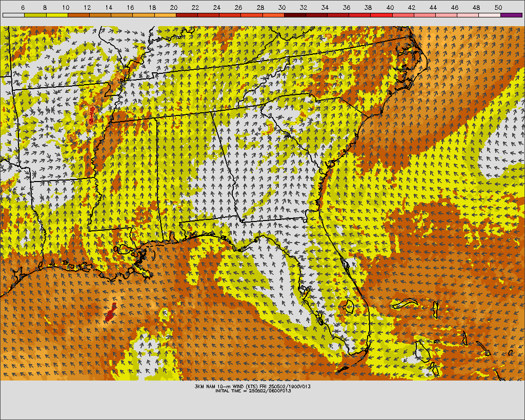Image resolution: width=525 pixels, height=420 pixels.
Task: Click the legend label "42"
Action: [x=412, y=7]
